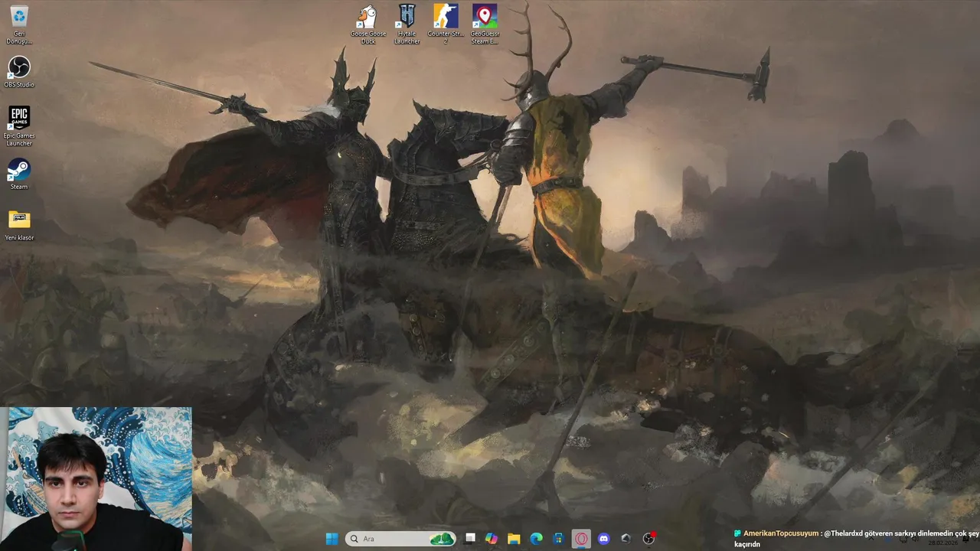The width and height of the screenshot is (980, 551).
Task: Open File Explorer from the taskbar
Action: (514, 539)
